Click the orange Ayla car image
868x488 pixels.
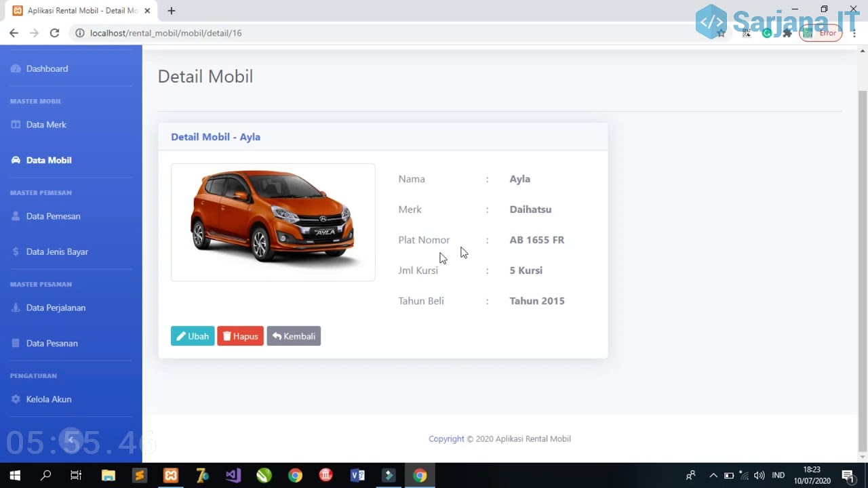tap(273, 222)
